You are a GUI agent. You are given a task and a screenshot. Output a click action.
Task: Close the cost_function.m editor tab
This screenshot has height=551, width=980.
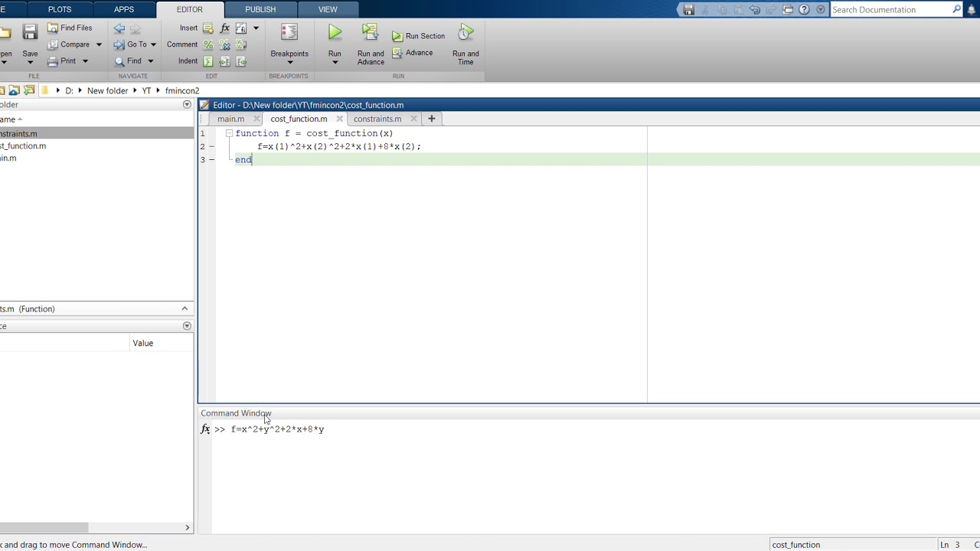339,119
